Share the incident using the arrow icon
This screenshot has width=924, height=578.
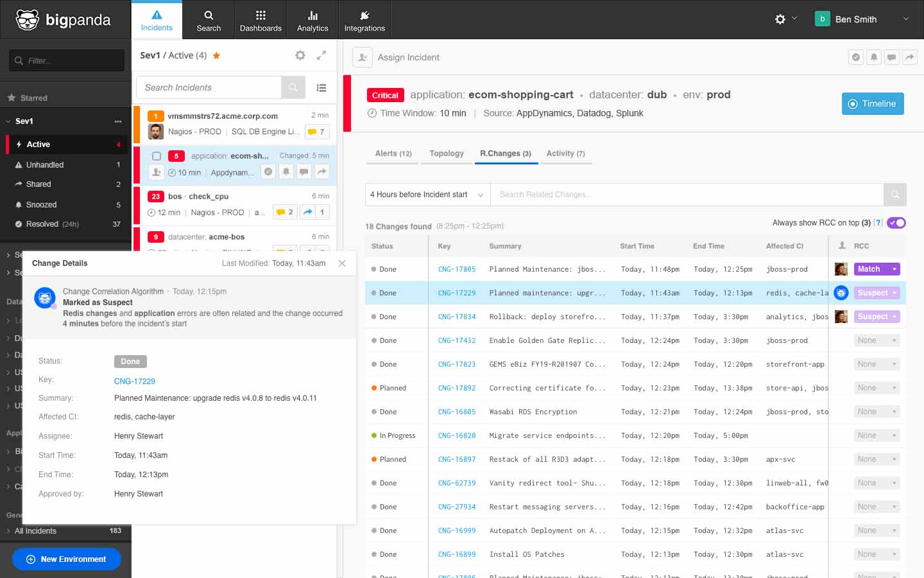point(909,57)
